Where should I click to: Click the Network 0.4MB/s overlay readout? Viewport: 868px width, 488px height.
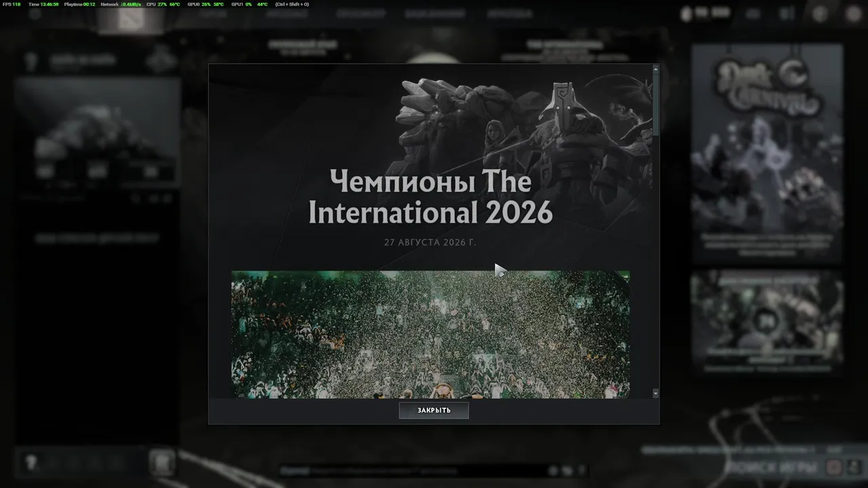(119, 4)
